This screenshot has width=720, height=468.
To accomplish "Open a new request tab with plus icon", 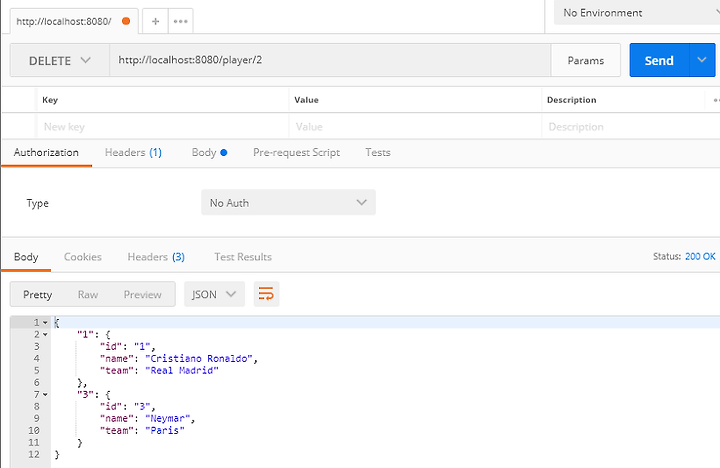I will (x=155, y=21).
